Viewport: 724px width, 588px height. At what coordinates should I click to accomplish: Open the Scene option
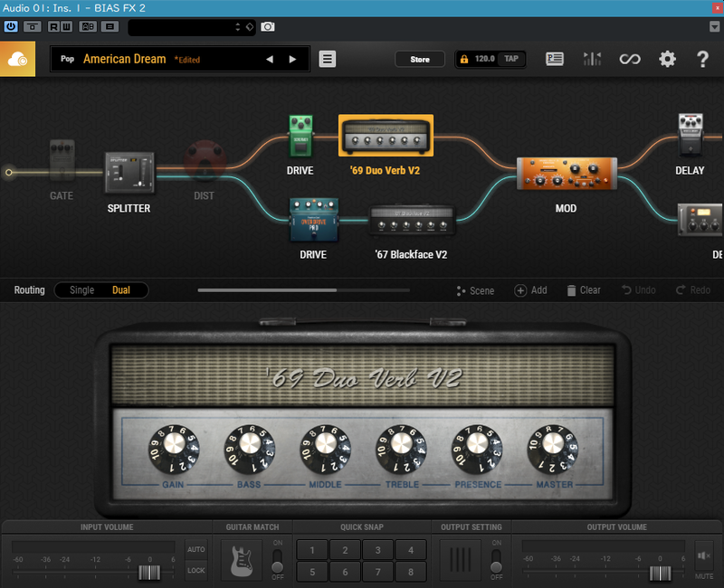coord(475,290)
